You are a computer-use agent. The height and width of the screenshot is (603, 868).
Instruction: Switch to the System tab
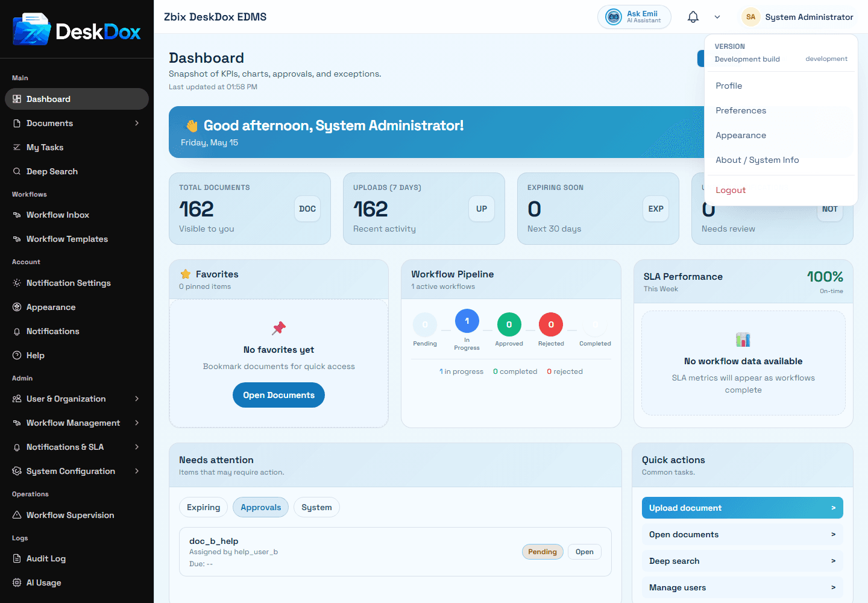click(316, 507)
